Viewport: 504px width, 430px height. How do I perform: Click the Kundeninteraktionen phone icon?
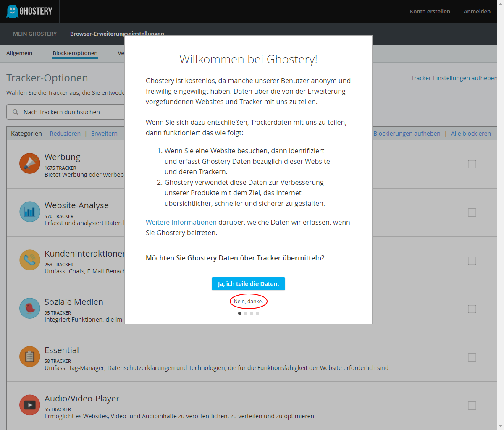point(30,260)
